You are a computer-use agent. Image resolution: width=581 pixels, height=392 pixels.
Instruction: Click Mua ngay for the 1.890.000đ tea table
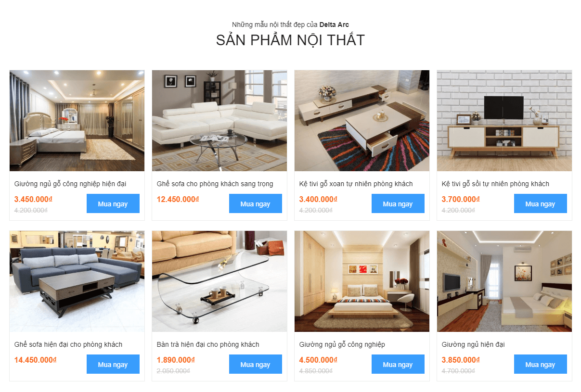tap(256, 364)
